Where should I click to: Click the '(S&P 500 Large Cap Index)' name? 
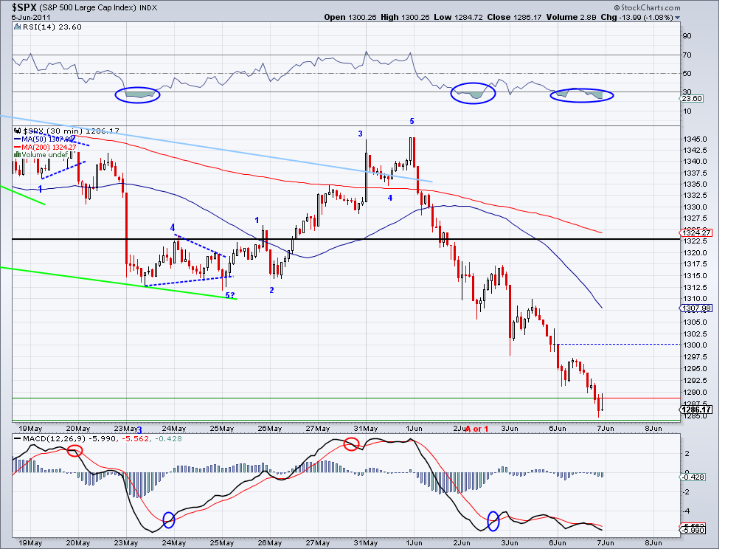[x=88, y=7]
